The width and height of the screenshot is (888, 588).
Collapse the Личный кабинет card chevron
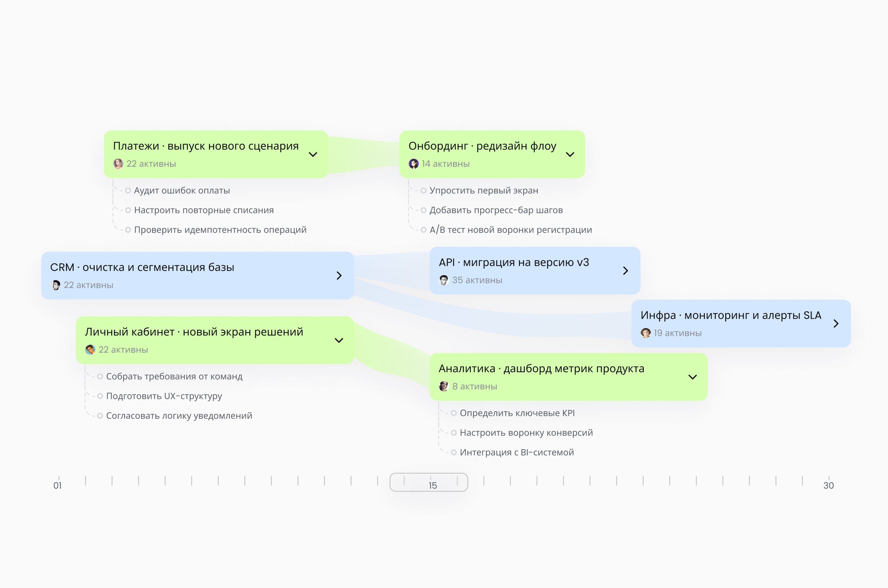click(x=339, y=340)
